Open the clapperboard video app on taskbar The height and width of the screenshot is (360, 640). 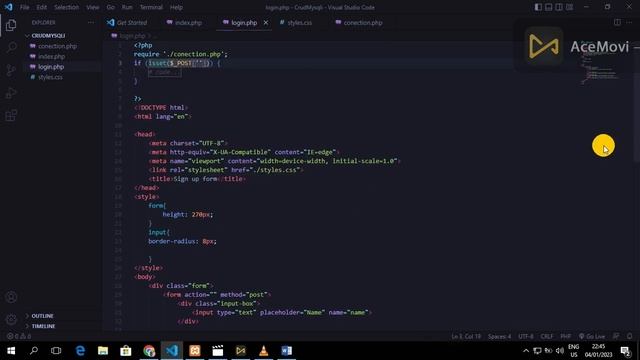coord(218,351)
